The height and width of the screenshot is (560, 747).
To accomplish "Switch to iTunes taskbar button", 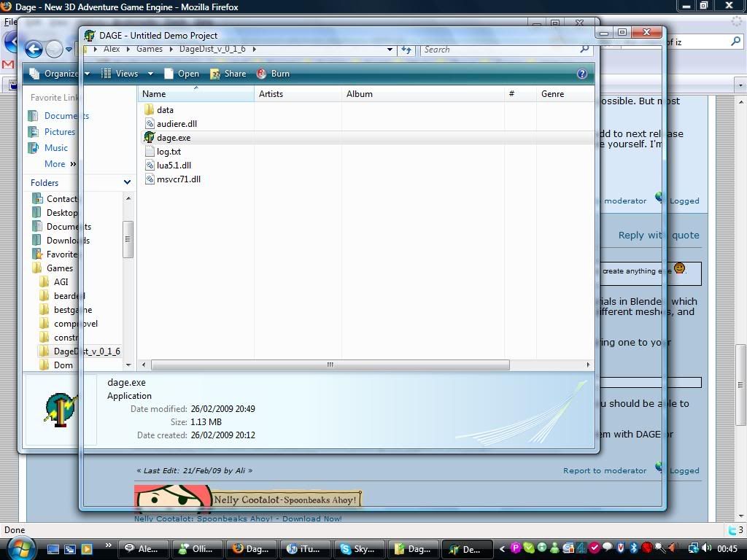I will (306, 549).
